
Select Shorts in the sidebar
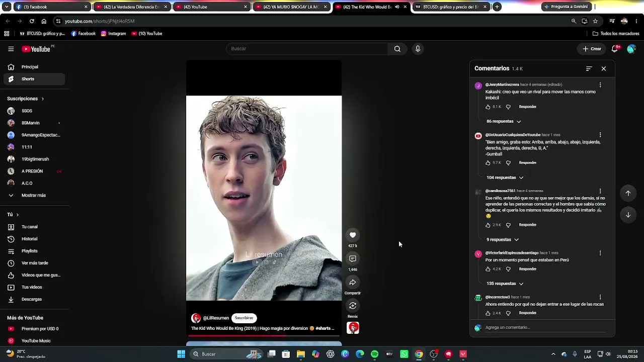click(x=34, y=79)
